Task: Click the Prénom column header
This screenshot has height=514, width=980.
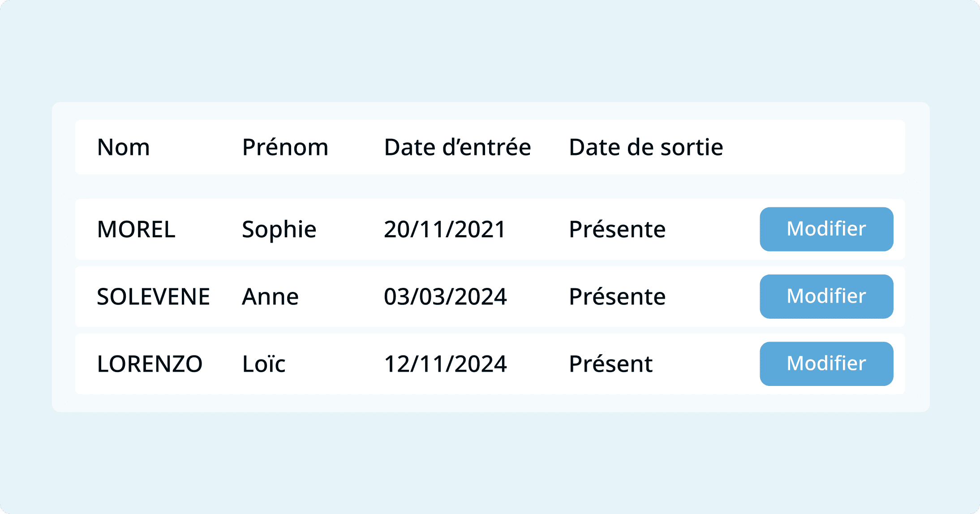Action: click(x=285, y=147)
